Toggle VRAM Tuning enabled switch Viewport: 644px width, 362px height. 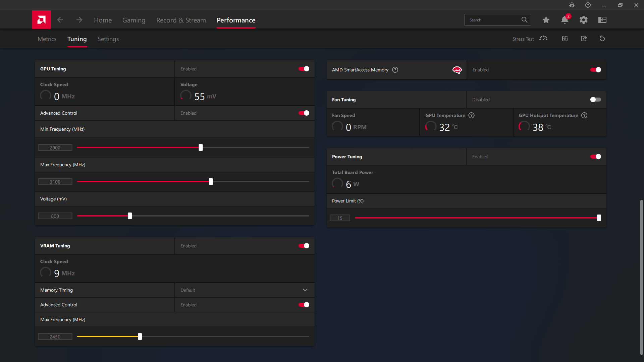coord(304,246)
